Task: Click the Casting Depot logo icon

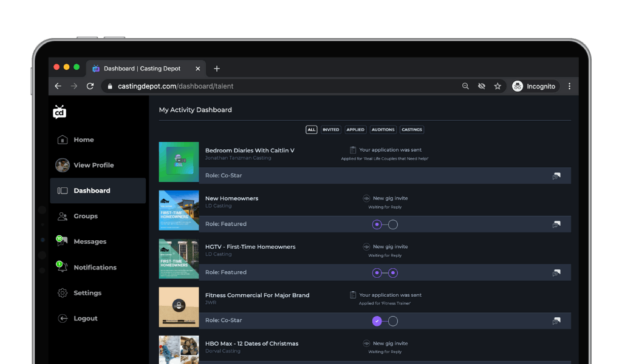Action: click(x=60, y=112)
